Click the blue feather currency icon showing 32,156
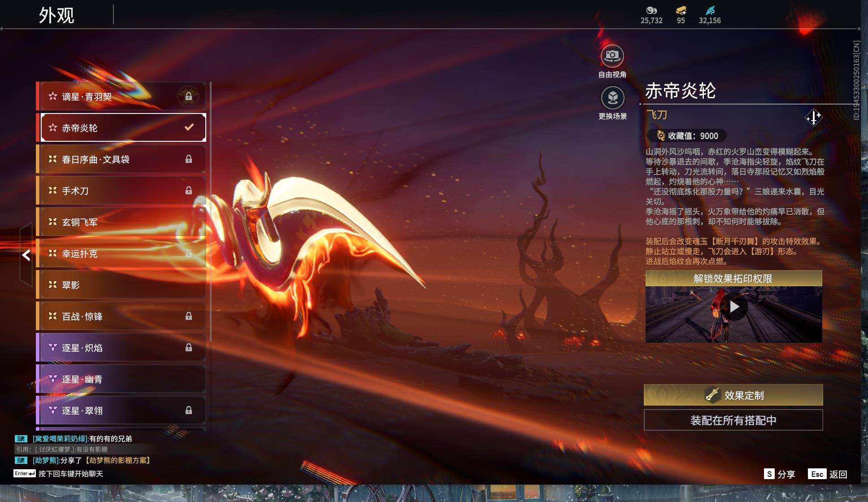The height and width of the screenshot is (502, 868). (x=710, y=10)
